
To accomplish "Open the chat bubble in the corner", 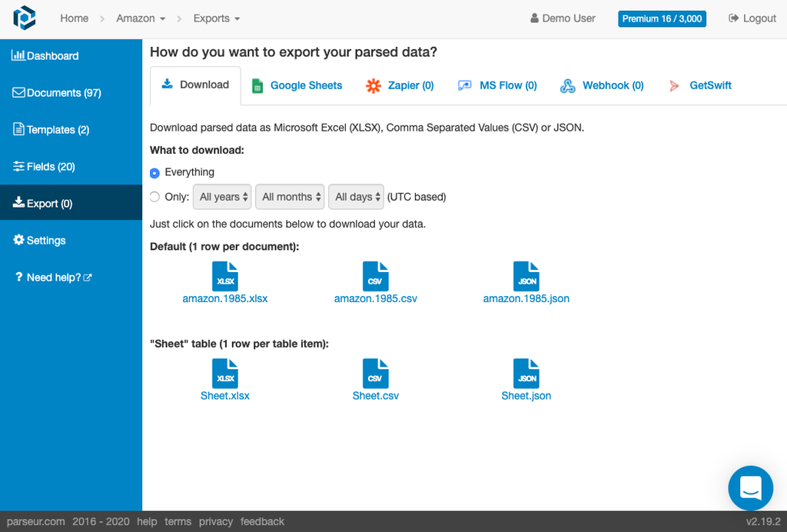I will pos(750,488).
